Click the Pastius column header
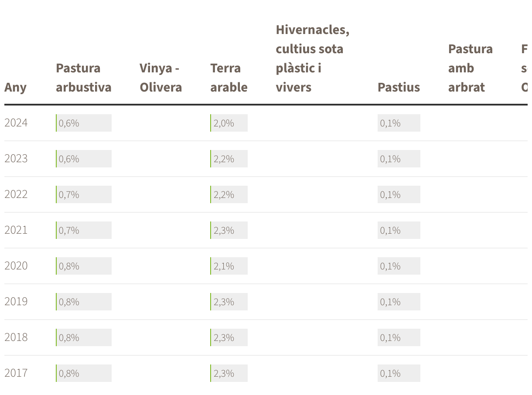The width and height of the screenshot is (532, 395). 399,87
